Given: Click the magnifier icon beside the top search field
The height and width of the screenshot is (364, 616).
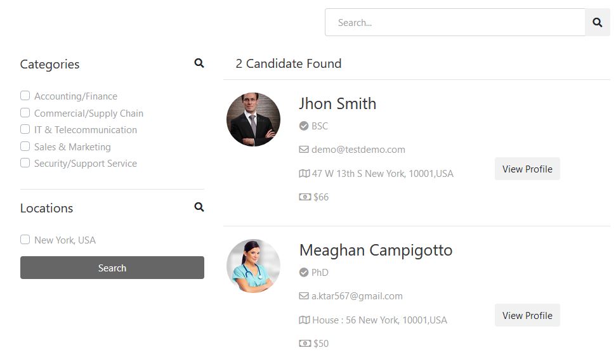Looking at the screenshot, I should click(597, 22).
